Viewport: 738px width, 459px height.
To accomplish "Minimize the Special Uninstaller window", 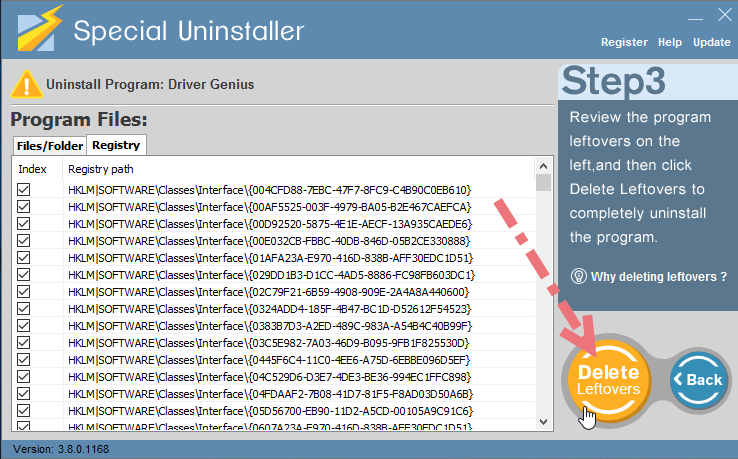I will click(695, 19).
